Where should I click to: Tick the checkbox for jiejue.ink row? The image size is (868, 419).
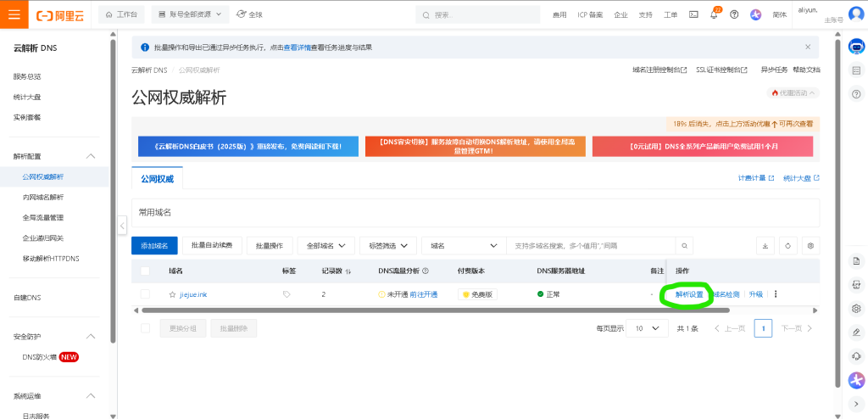coord(145,294)
